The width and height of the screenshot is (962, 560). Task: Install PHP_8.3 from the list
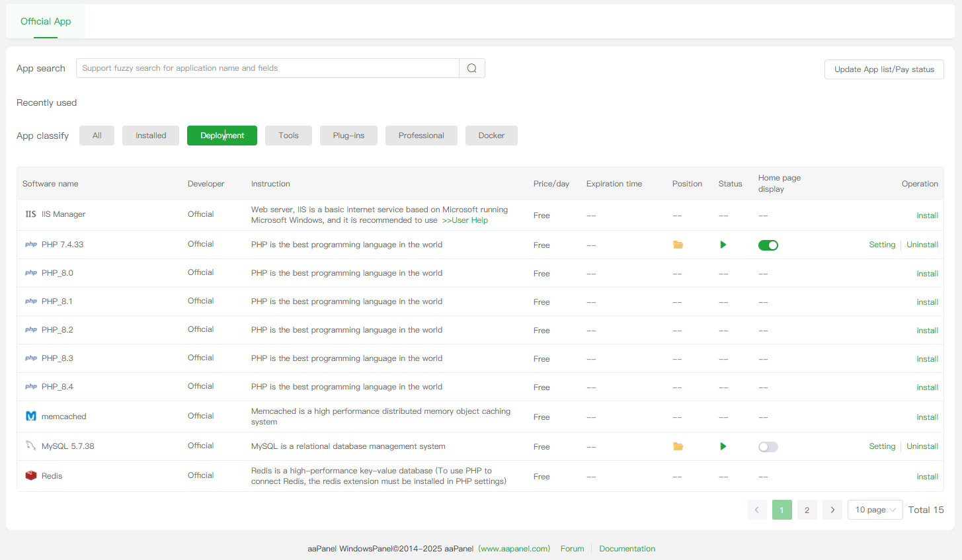click(927, 359)
